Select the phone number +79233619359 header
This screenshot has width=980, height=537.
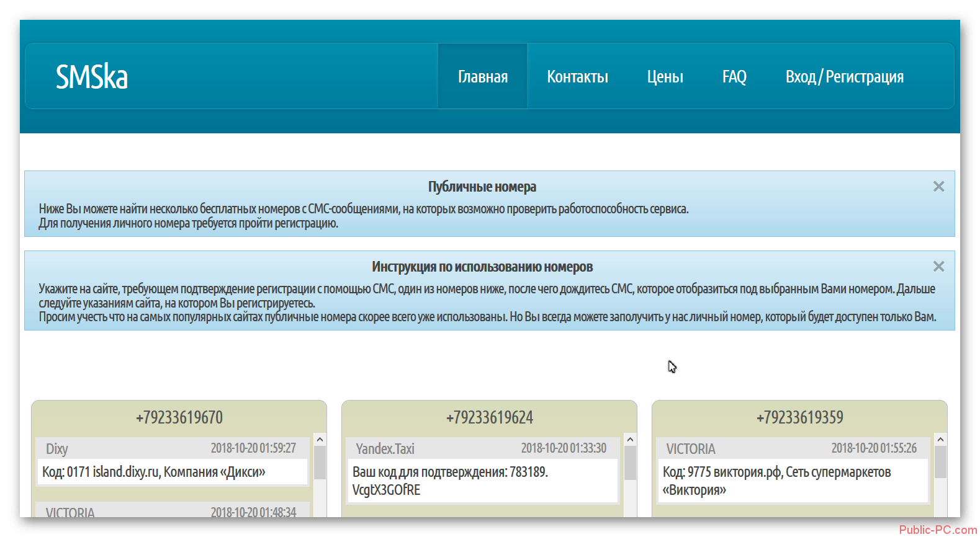click(x=800, y=417)
